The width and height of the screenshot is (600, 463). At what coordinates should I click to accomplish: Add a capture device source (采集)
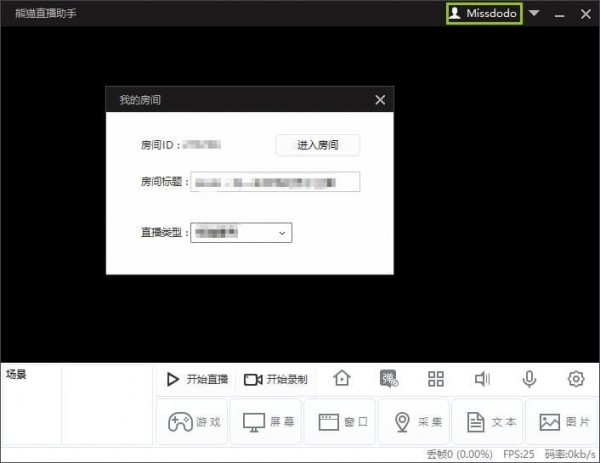pyautogui.click(x=414, y=422)
